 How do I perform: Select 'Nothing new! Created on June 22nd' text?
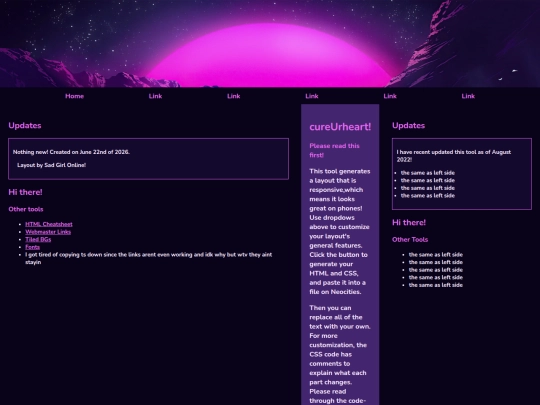click(71, 152)
